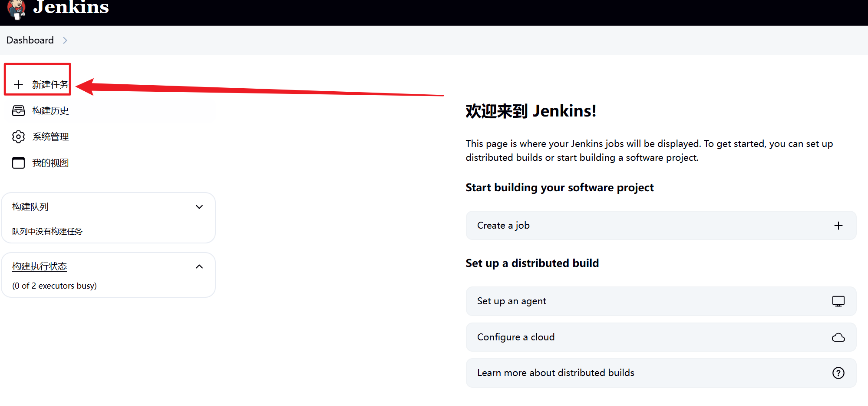The height and width of the screenshot is (406, 868).
Task: Collapse the 构建队列 panel chevron
Action: pyautogui.click(x=199, y=207)
